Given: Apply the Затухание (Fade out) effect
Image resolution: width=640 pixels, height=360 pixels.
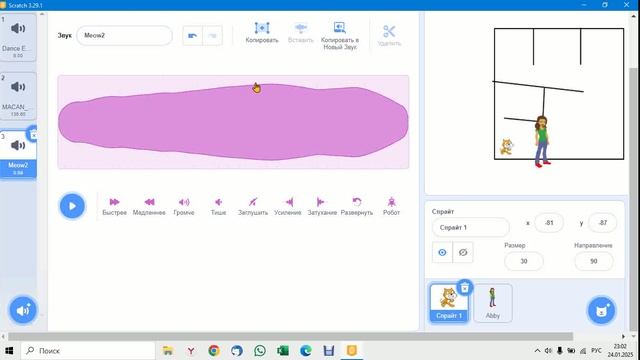Looking at the screenshot, I should click(x=322, y=206).
